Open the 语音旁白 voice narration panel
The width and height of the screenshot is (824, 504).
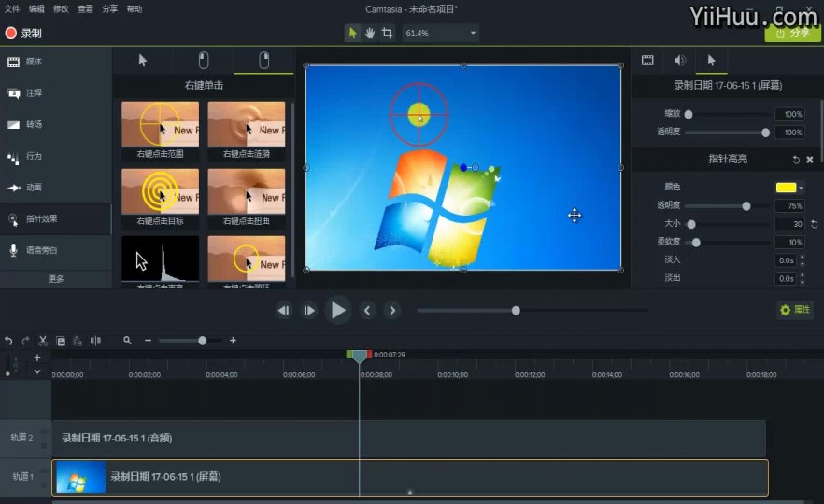tap(56, 250)
